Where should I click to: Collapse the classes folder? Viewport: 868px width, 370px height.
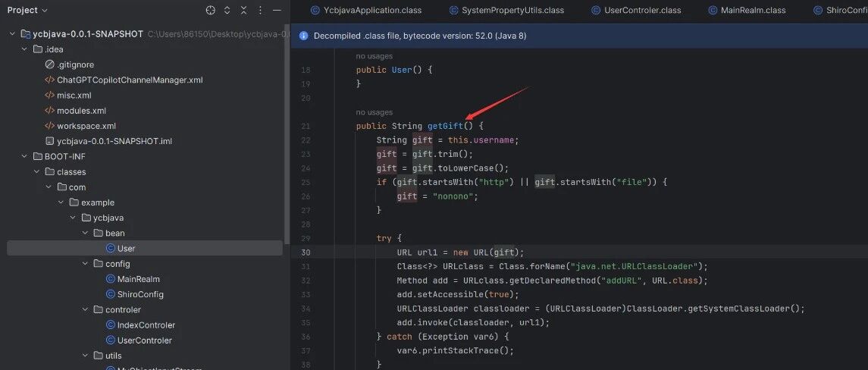(36, 171)
